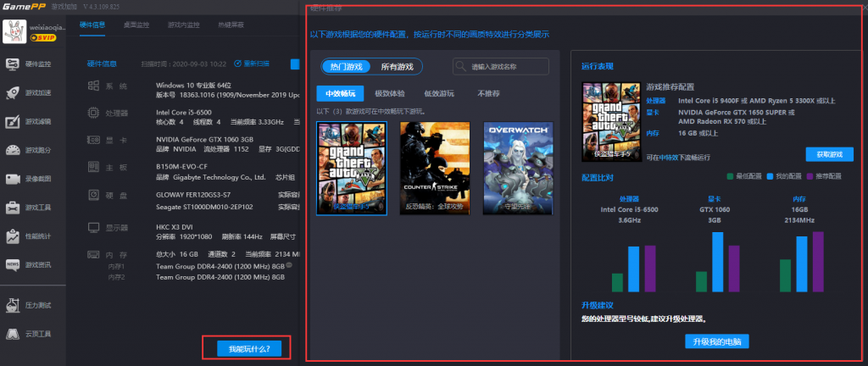Click the text 'B150M-EVO-CF'
The height and width of the screenshot is (366, 868).
(x=181, y=167)
